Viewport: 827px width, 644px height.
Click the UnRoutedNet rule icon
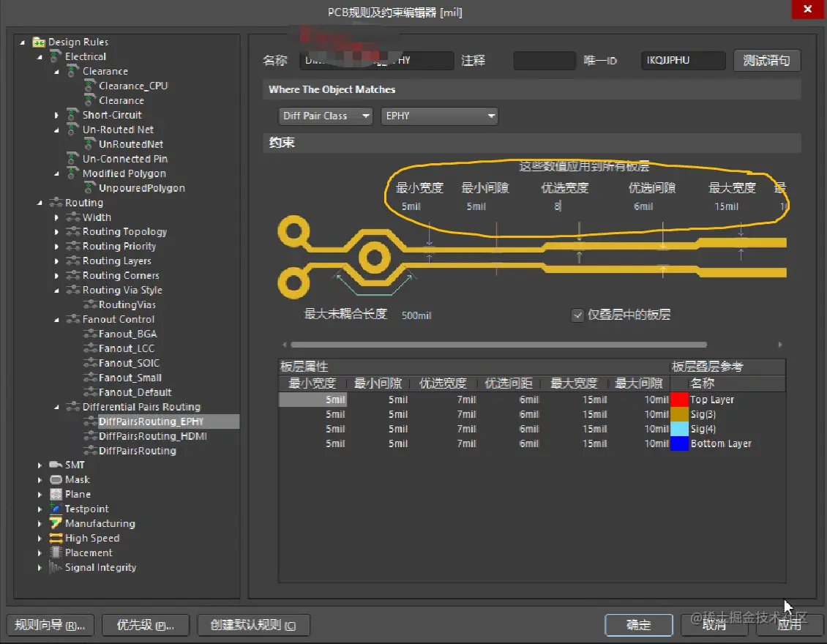coord(90,144)
